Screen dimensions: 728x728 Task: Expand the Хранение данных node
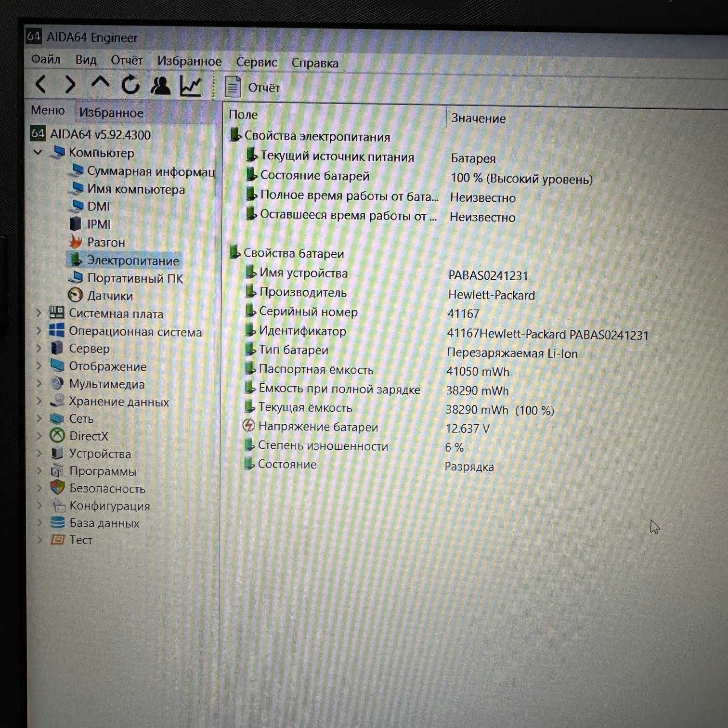[x=39, y=401]
